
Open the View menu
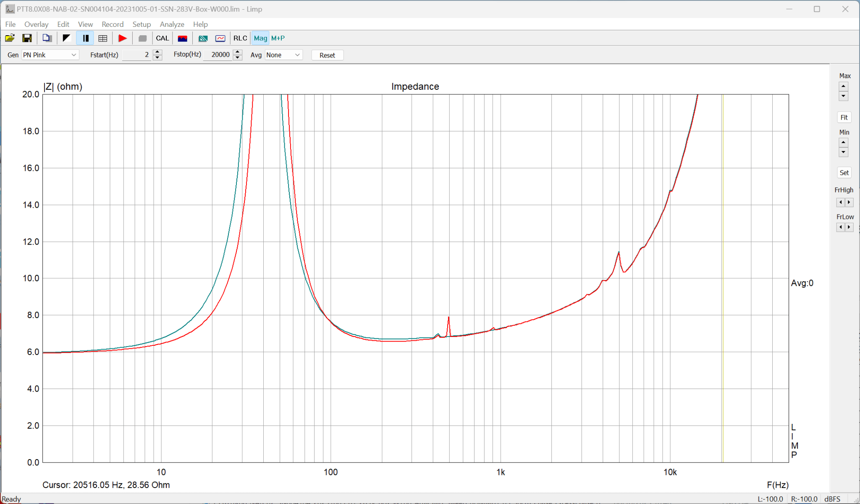click(x=85, y=24)
